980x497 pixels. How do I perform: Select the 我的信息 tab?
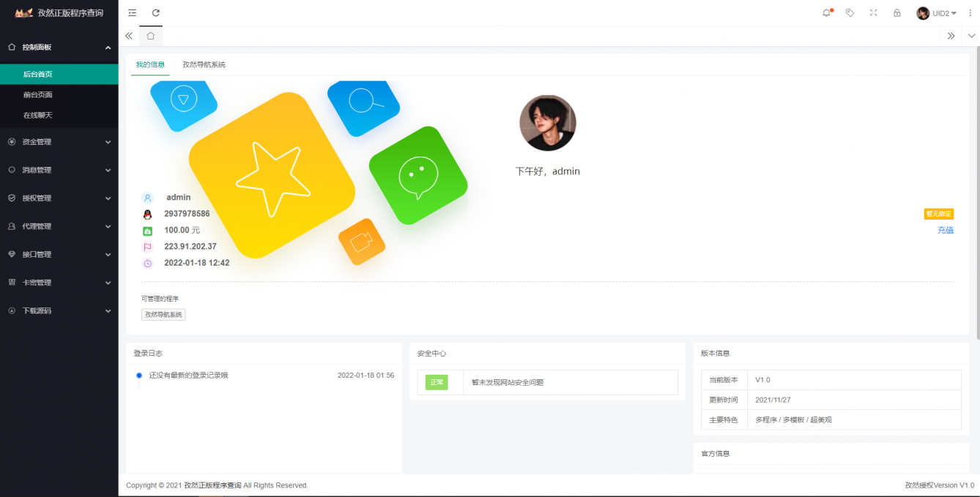pyautogui.click(x=149, y=64)
